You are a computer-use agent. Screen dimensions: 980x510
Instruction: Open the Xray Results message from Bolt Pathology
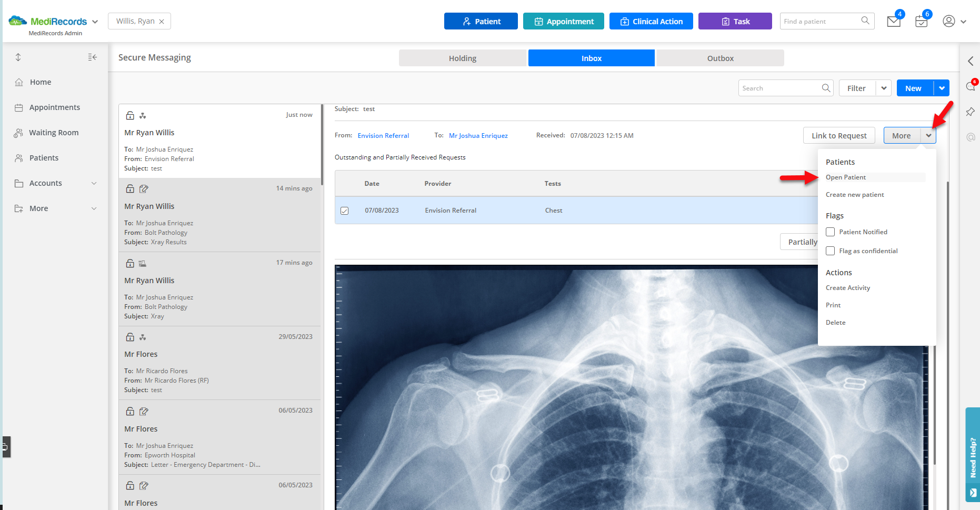[219, 215]
